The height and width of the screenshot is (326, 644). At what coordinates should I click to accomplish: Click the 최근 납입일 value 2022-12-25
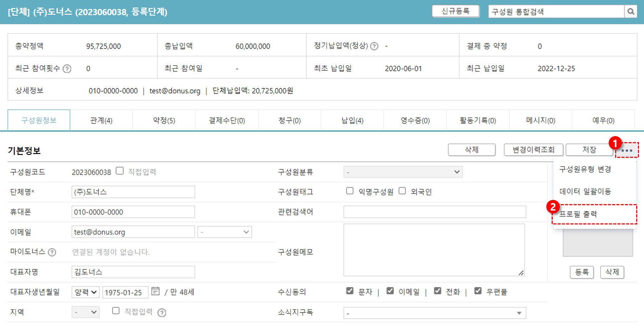point(556,68)
